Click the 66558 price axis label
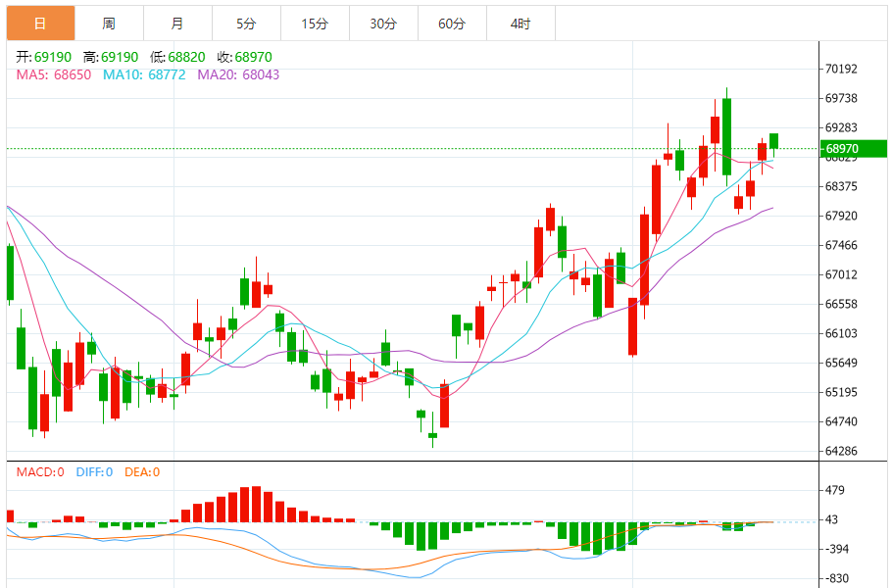 point(841,304)
